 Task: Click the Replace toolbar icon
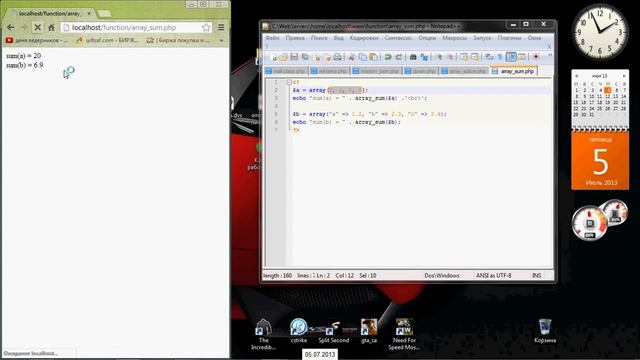(424, 57)
